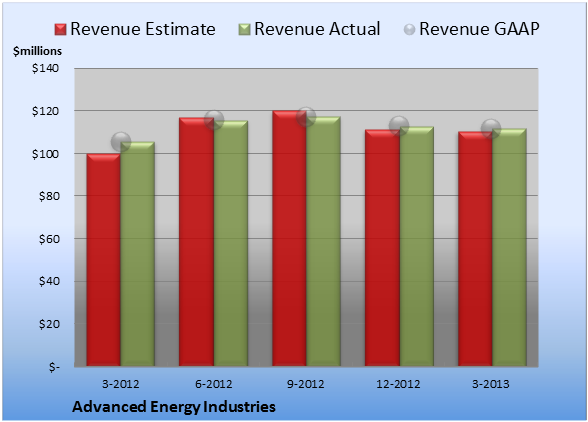Click the '$100' y-axis label
This screenshot has height=422, width=588.
pyautogui.click(x=45, y=154)
